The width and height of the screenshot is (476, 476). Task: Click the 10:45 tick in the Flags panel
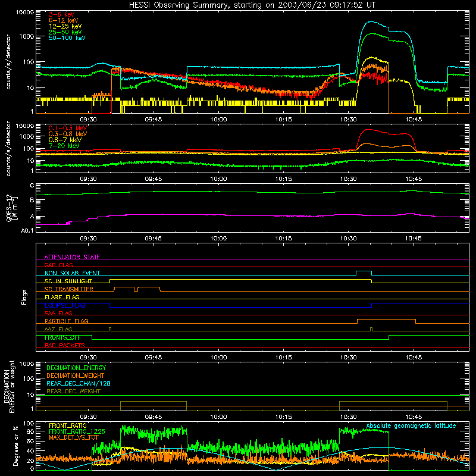tap(414, 358)
